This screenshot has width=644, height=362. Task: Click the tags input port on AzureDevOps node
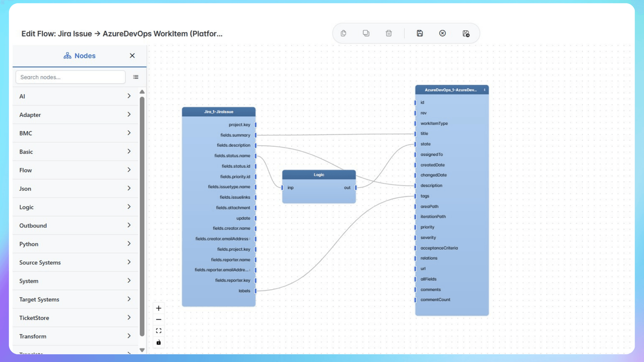click(x=415, y=196)
